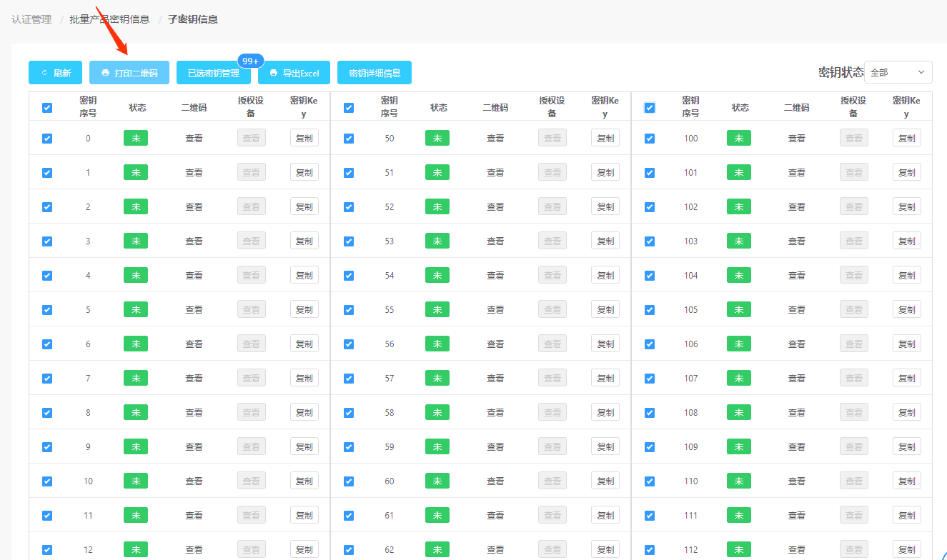Click the 打印二维码 print button

tap(129, 73)
